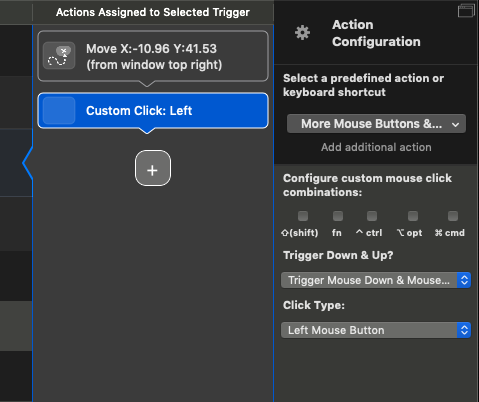The width and height of the screenshot is (479, 402).
Task: Click the move-mouse path icon
Action: point(59,56)
